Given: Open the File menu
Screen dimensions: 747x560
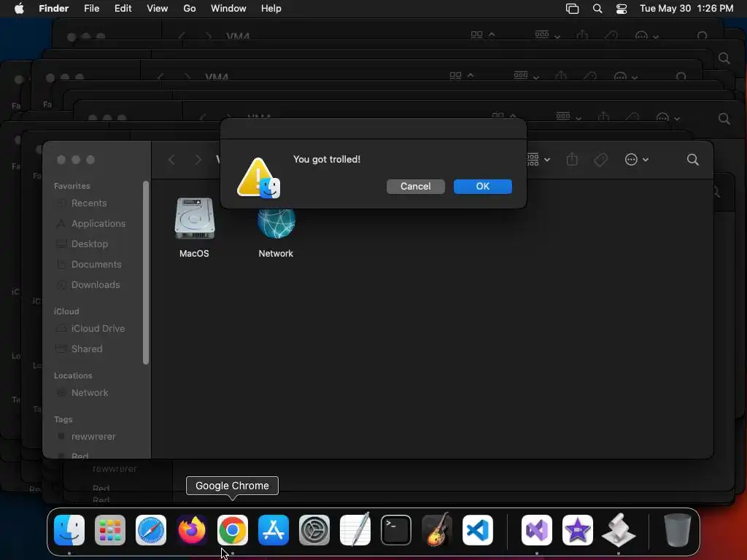Looking at the screenshot, I should 91,9.
